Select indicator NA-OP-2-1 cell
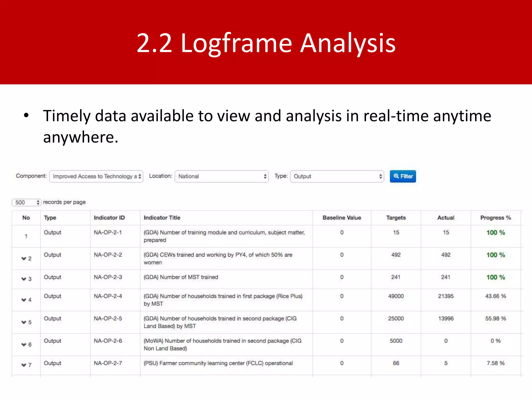The image size is (532, 399). [x=108, y=232]
